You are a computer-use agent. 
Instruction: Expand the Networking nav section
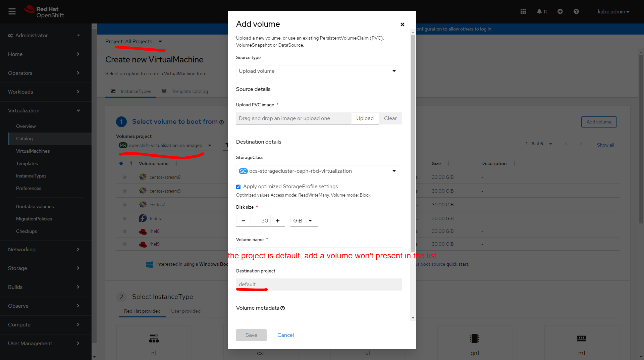[x=46, y=250]
